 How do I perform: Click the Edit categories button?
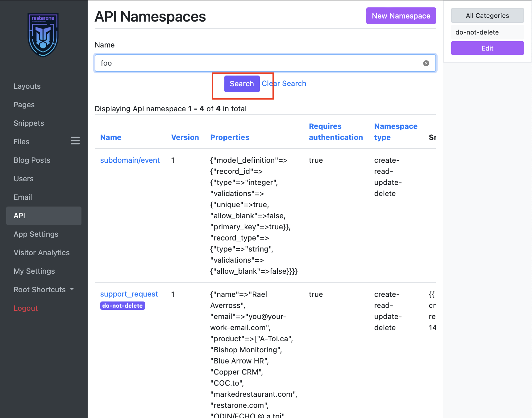[487, 48]
